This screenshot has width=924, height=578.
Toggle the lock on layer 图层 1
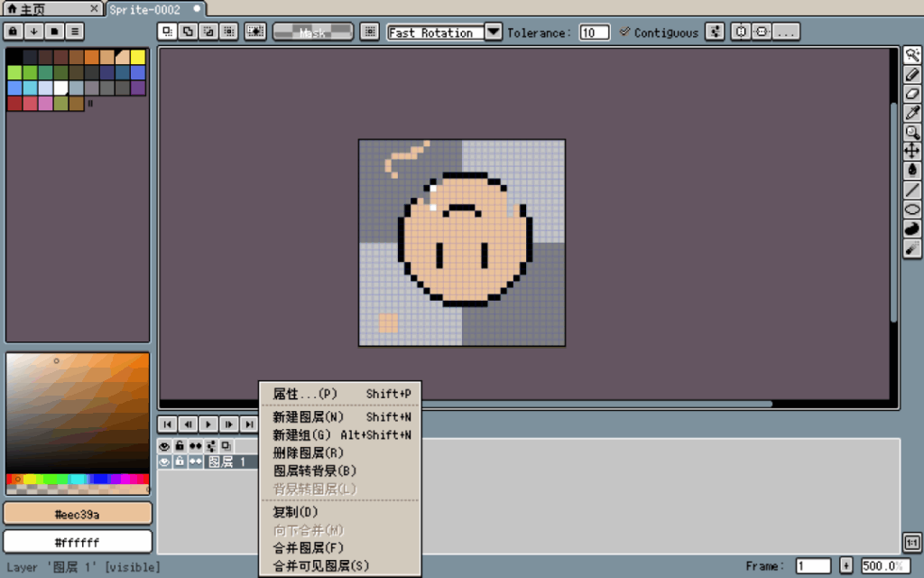[x=180, y=461]
